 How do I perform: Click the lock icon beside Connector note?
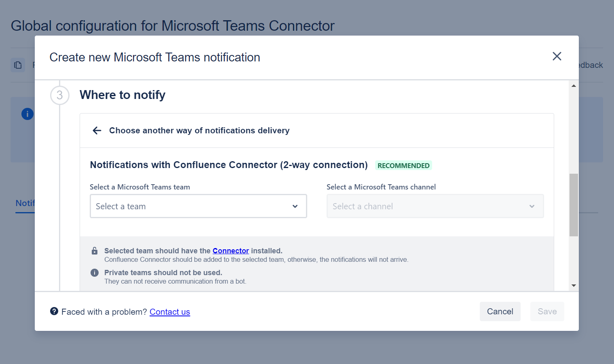point(95,251)
